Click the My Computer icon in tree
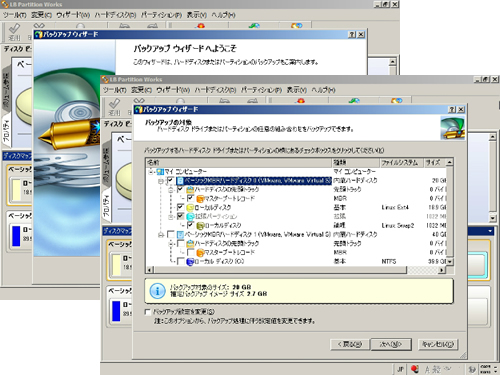This screenshot has width=500, height=375. pyautogui.click(x=160, y=172)
